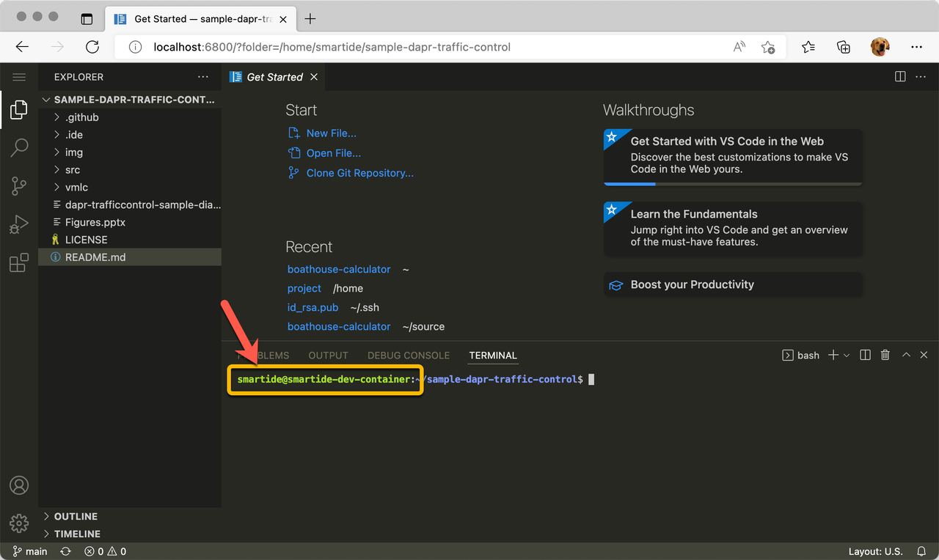This screenshot has height=560, width=939.
Task: Expand the src folder
Action: 130,170
